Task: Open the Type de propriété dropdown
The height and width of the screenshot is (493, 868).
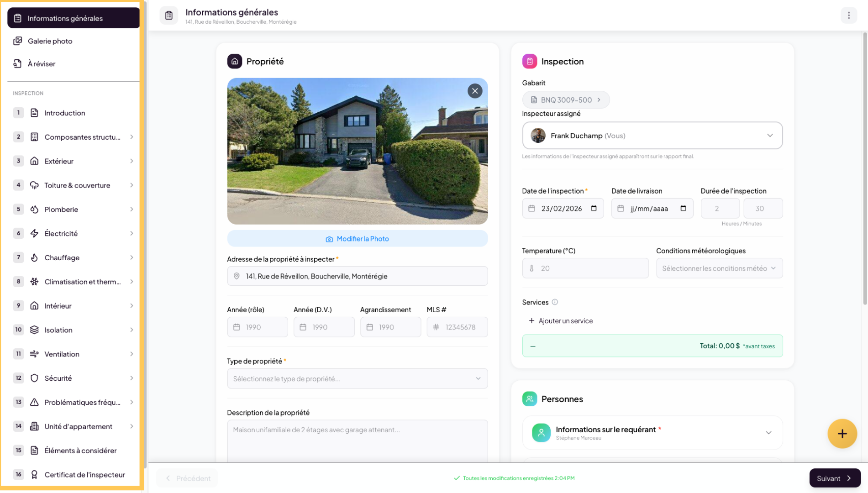Action: pos(357,378)
